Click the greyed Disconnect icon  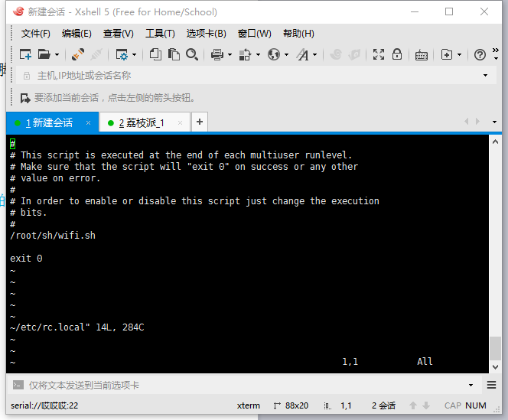click(96, 54)
